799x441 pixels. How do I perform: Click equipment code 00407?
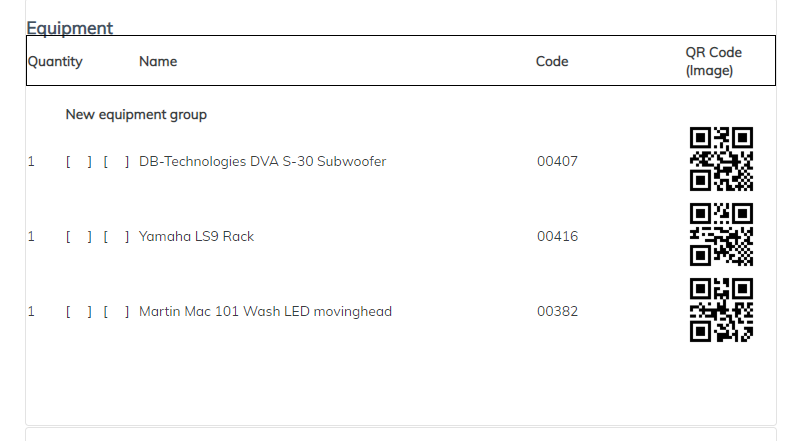557,162
